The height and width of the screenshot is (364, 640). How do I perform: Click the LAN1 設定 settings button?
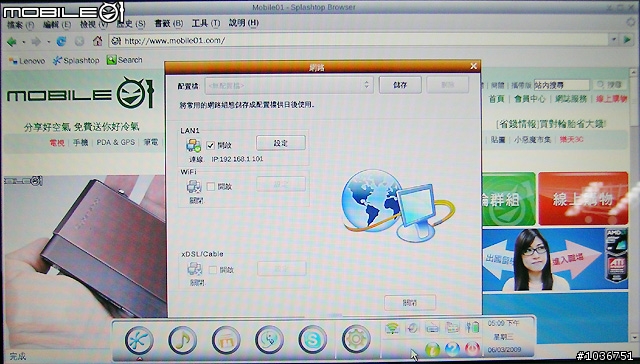click(281, 143)
